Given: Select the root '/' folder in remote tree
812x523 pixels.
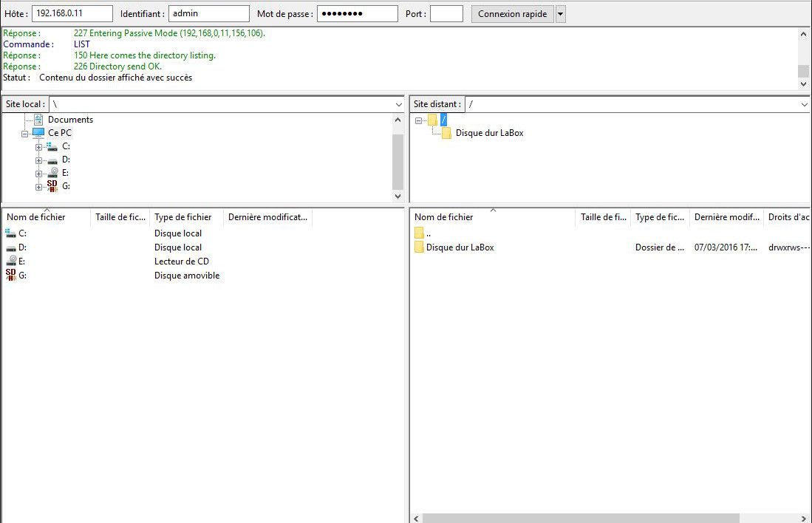Looking at the screenshot, I should click(x=443, y=120).
